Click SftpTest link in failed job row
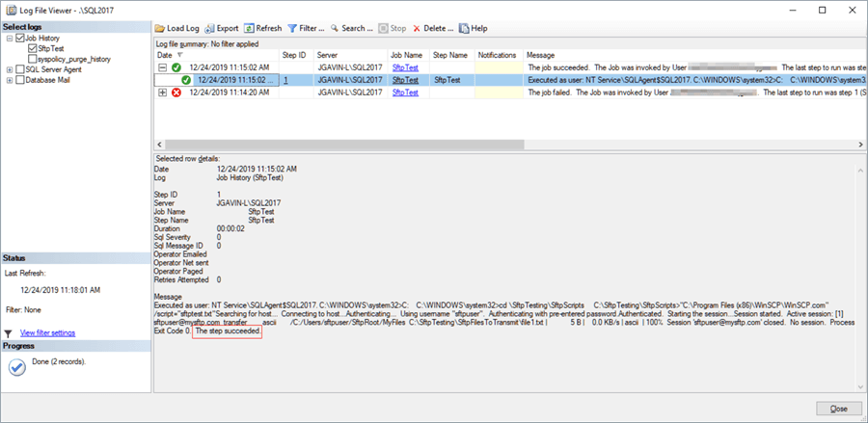The width and height of the screenshot is (868, 423). (x=405, y=93)
